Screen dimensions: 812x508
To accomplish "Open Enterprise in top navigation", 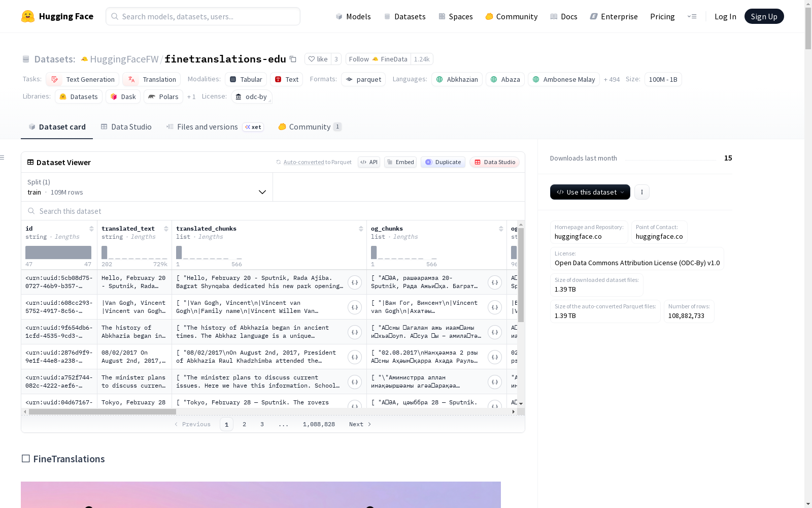I will click(x=614, y=16).
